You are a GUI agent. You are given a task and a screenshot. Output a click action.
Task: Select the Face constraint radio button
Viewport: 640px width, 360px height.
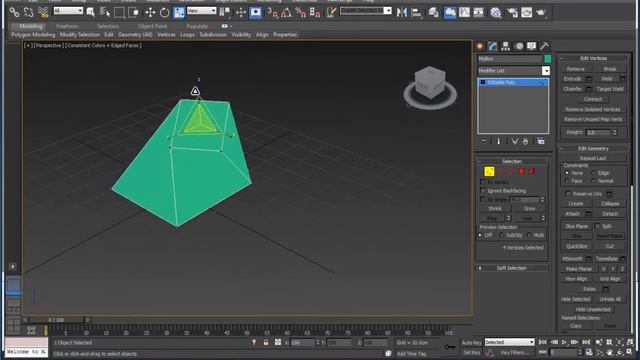click(567, 180)
